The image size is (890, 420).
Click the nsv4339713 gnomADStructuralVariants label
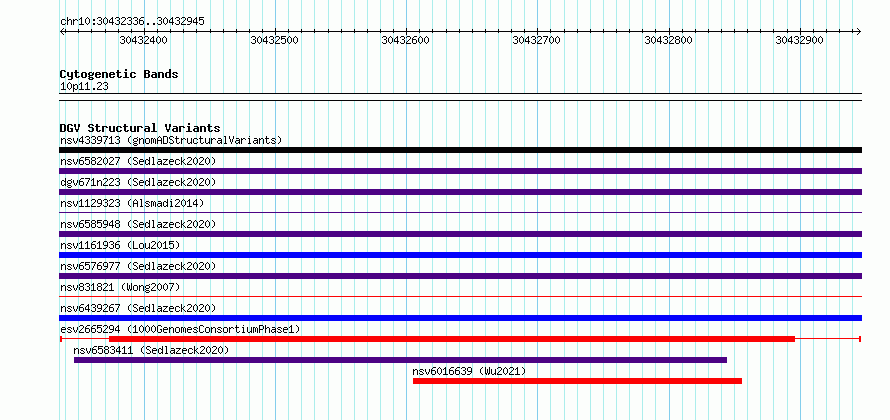(x=171, y=140)
